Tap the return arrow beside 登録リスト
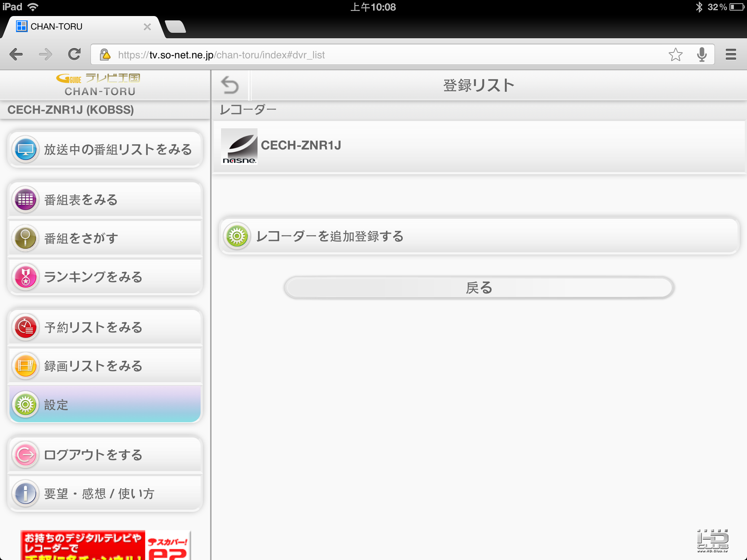The height and width of the screenshot is (560, 747). (x=230, y=85)
